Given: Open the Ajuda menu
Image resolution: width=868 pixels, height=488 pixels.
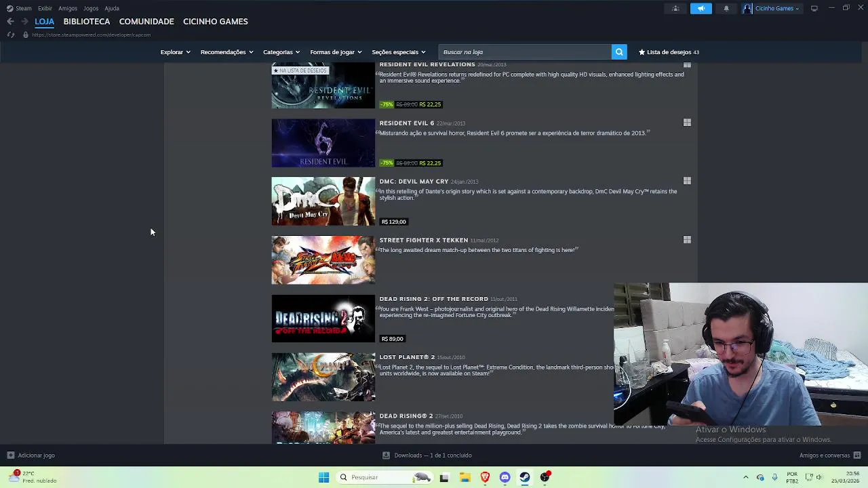Looking at the screenshot, I should (112, 8).
